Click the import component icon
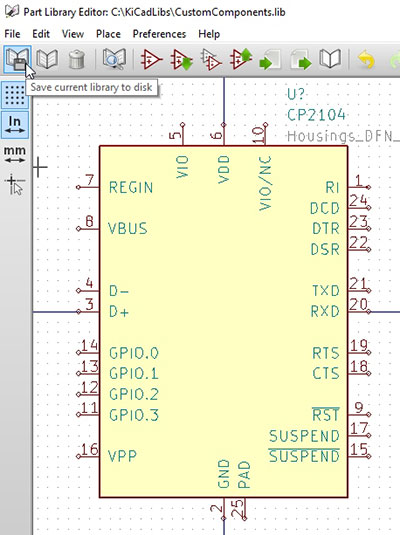This screenshot has height=535, width=400. [271, 59]
